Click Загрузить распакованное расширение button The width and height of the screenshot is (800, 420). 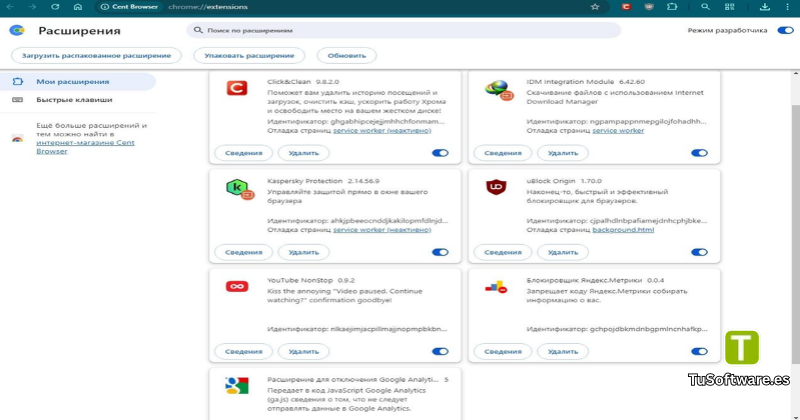click(96, 56)
